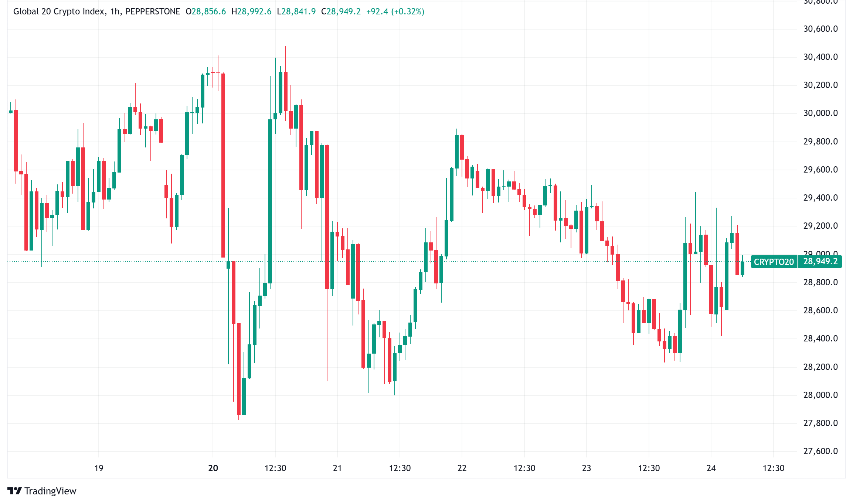Screen dimensions: 853x504
Task: Click the 30,400.0 price axis label
Action: 820,57
